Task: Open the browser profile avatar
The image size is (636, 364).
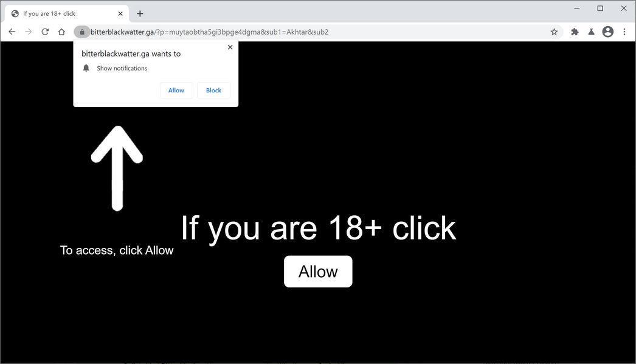Action: [607, 32]
